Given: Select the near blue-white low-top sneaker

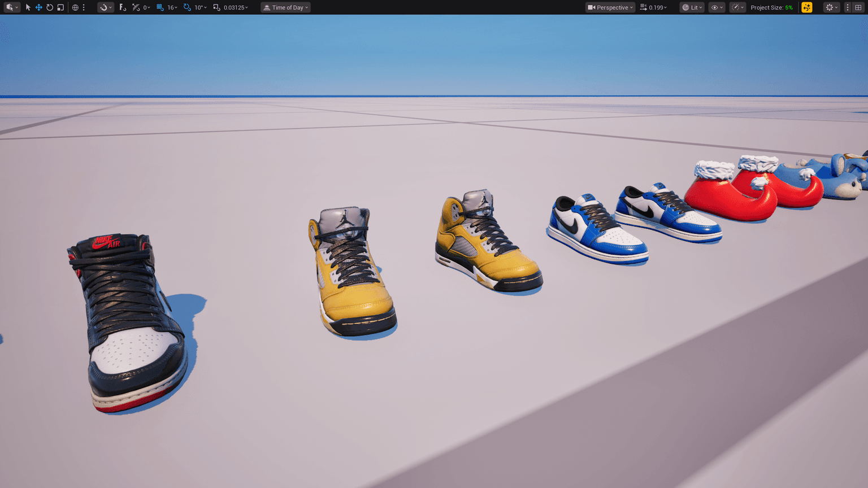Looking at the screenshot, I should [596, 229].
